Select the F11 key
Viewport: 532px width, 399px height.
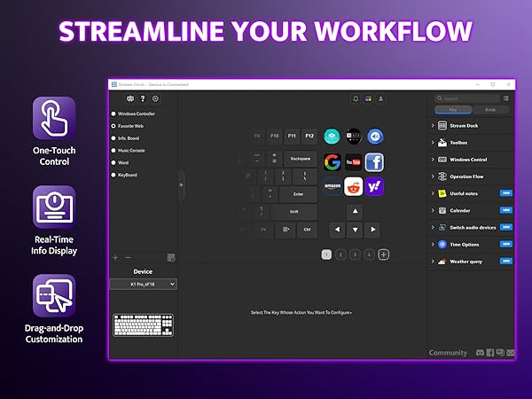292,136
